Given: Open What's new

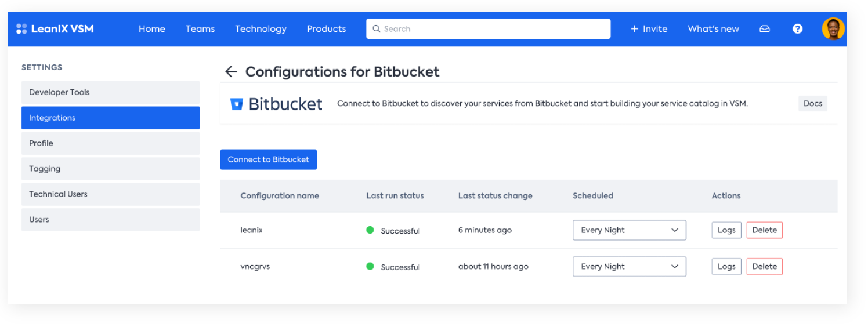Looking at the screenshot, I should 714,28.
